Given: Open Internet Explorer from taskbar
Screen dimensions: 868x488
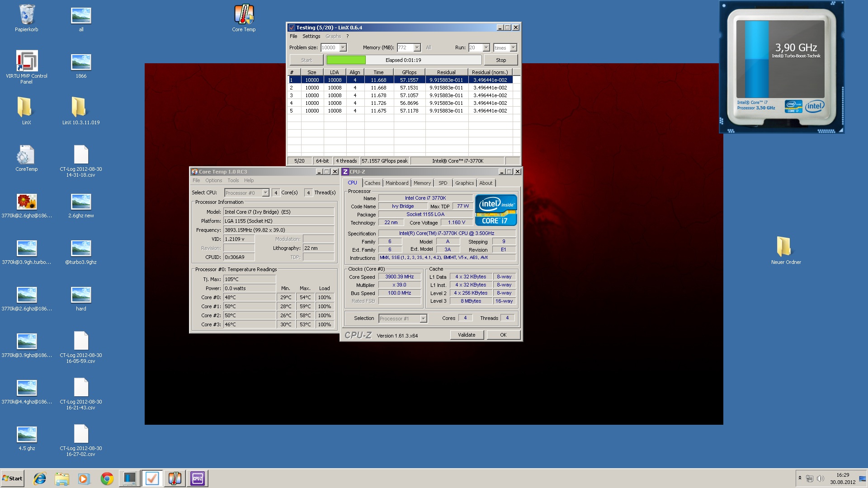Looking at the screenshot, I should (x=40, y=479).
